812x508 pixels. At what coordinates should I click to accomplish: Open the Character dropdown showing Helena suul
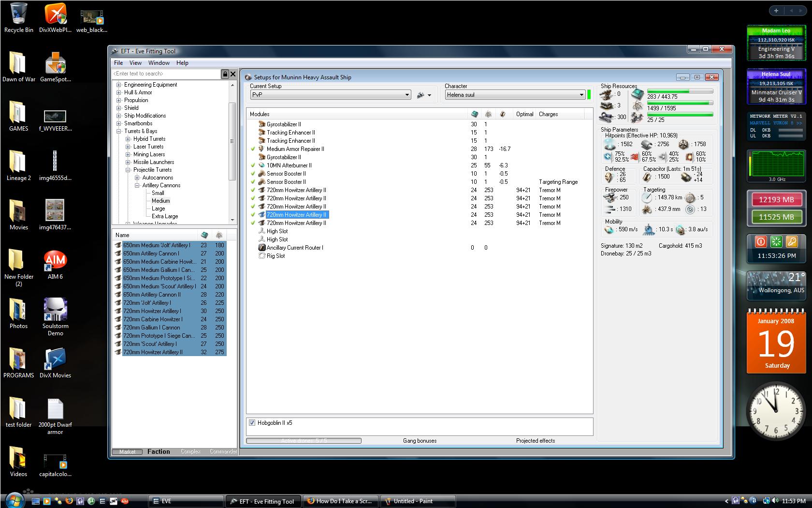[x=515, y=95]
